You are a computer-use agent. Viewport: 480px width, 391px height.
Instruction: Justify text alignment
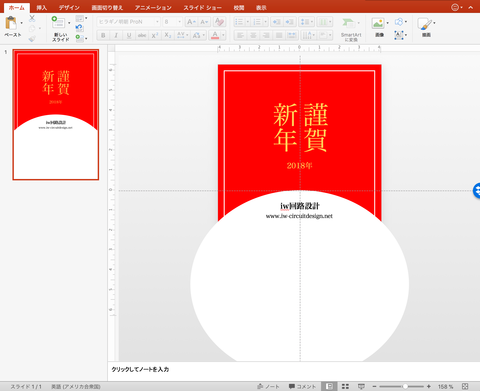pos(279,35)
